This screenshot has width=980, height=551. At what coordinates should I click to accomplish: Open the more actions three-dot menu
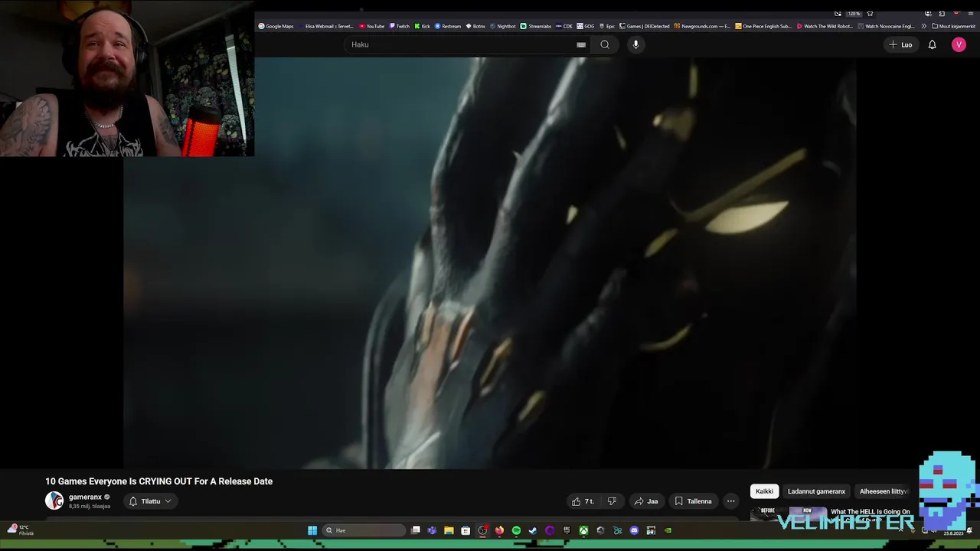(x=730, y=501)
